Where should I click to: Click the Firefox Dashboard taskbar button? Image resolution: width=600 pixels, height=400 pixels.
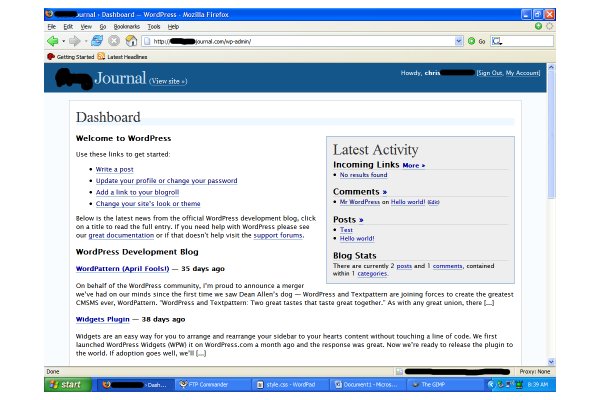click(x=135, y=385)
